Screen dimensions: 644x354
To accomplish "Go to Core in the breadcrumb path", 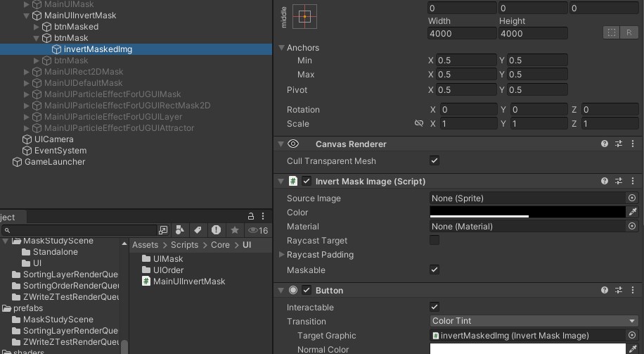I will tap(220, 245).
